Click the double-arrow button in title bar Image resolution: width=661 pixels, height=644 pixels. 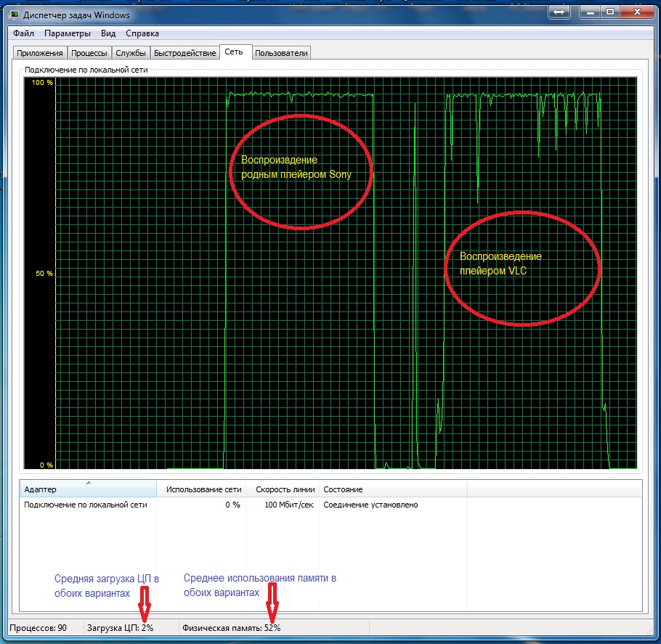[x=559, y=12]
